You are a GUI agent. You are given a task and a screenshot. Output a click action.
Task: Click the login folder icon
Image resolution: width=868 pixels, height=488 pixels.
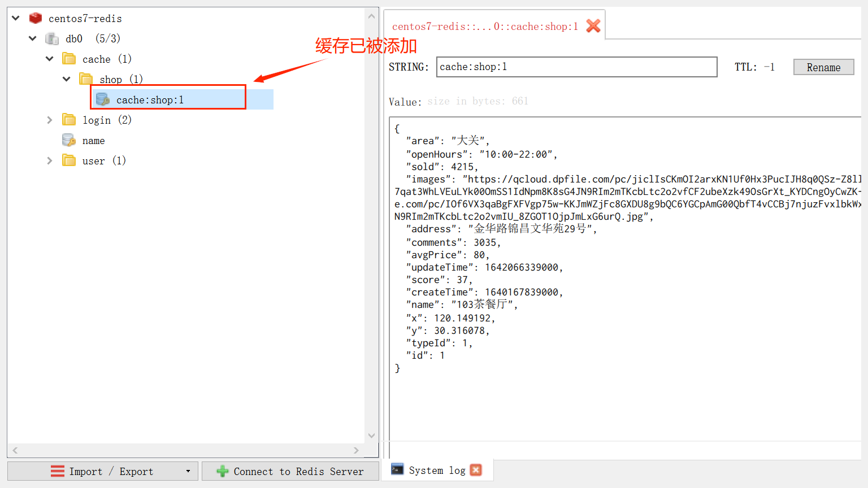coord(69,120)
